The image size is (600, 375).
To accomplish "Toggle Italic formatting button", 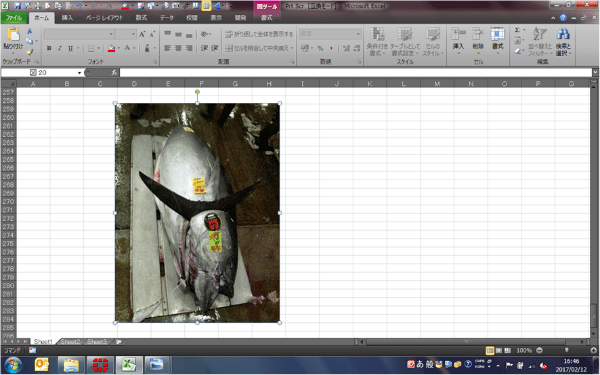I will (x=60, y=48).
